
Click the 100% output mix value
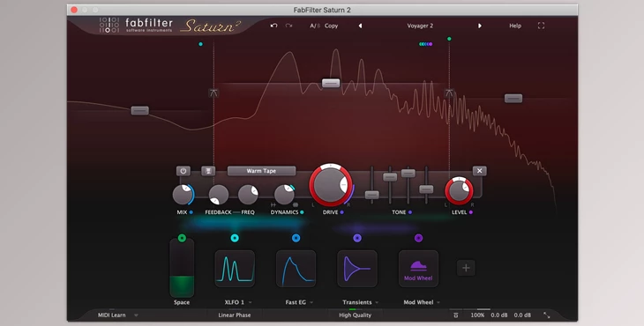(x=477, y=315)
